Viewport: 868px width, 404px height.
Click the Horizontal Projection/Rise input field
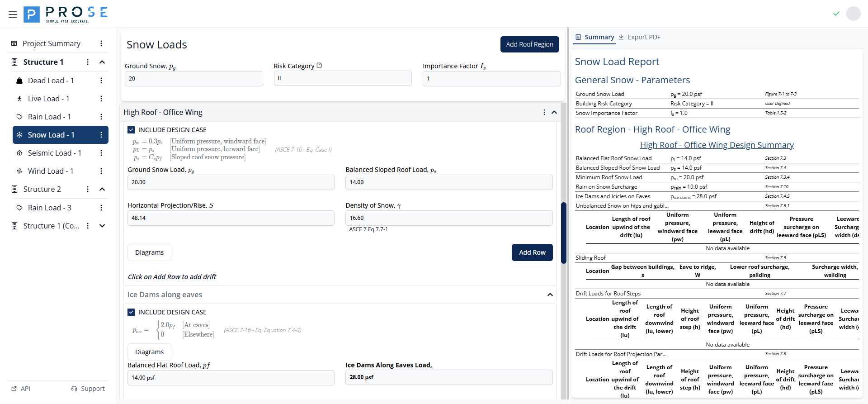[231, 218]
